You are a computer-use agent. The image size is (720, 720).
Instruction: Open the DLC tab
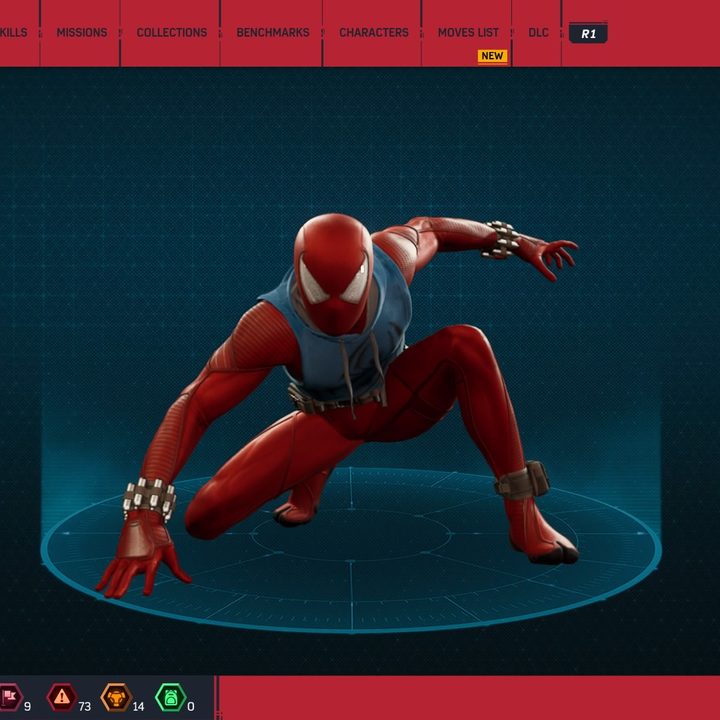coord(538,33)
